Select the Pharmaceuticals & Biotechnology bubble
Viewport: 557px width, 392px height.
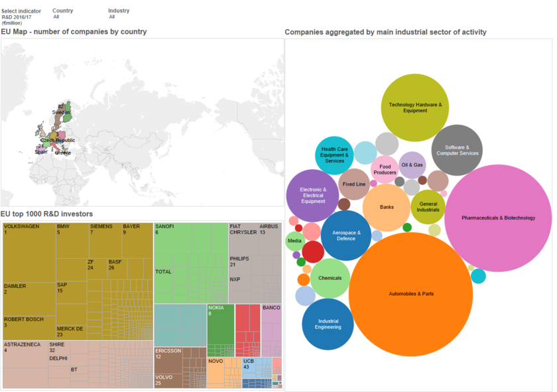point(497,218)
